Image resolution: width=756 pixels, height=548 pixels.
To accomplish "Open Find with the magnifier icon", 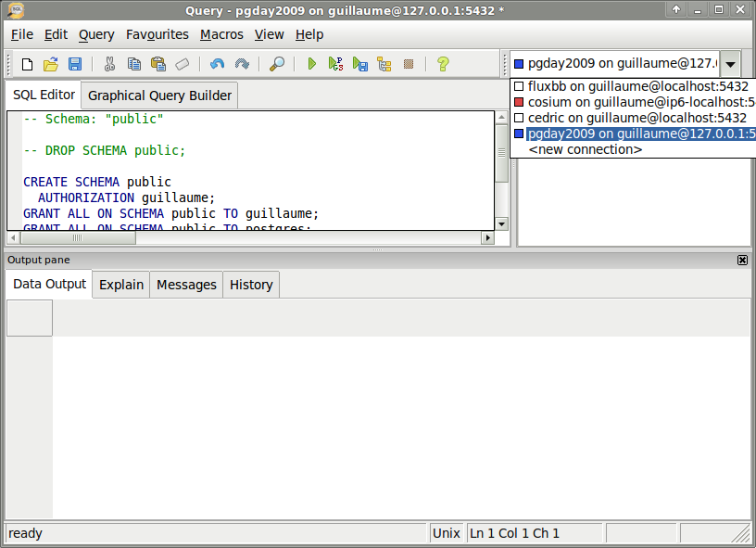I will pyautogui.click(x=276, y=64).
